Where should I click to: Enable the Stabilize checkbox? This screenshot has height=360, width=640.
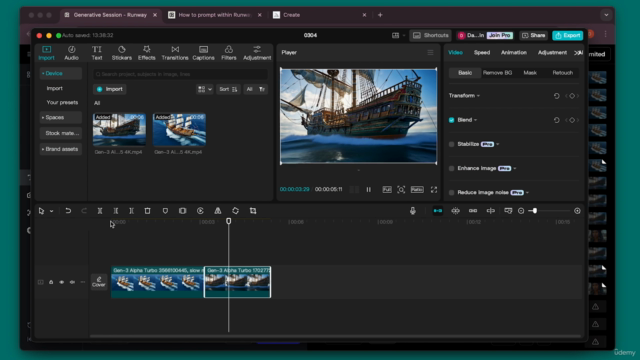coord(451,144)
